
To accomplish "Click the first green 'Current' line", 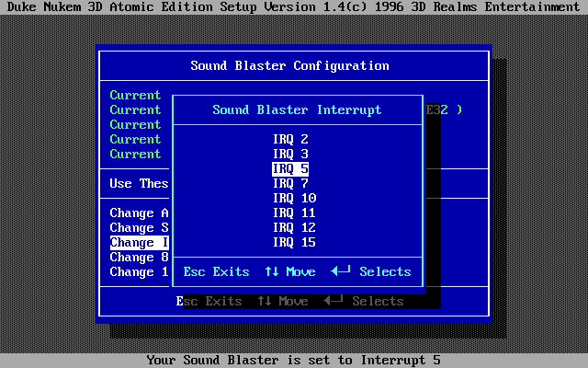I will click(x=135, y=95).
